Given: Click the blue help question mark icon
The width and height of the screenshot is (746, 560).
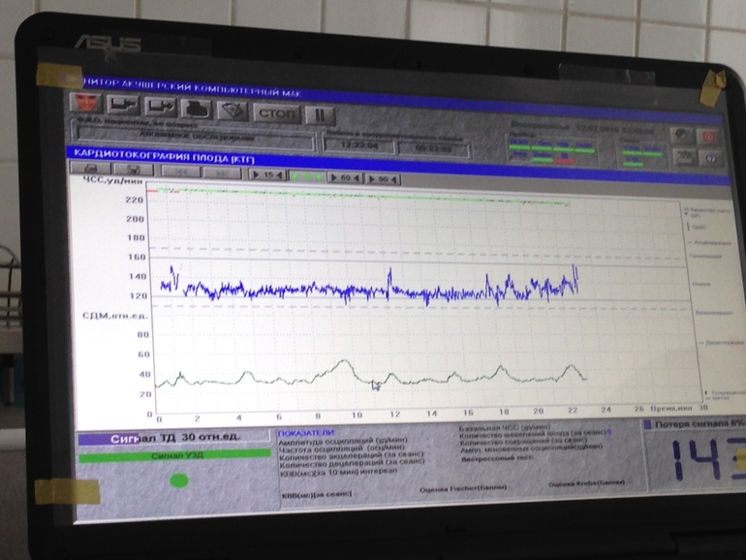Looking at the screenshot, I should (x=709, y=157).
